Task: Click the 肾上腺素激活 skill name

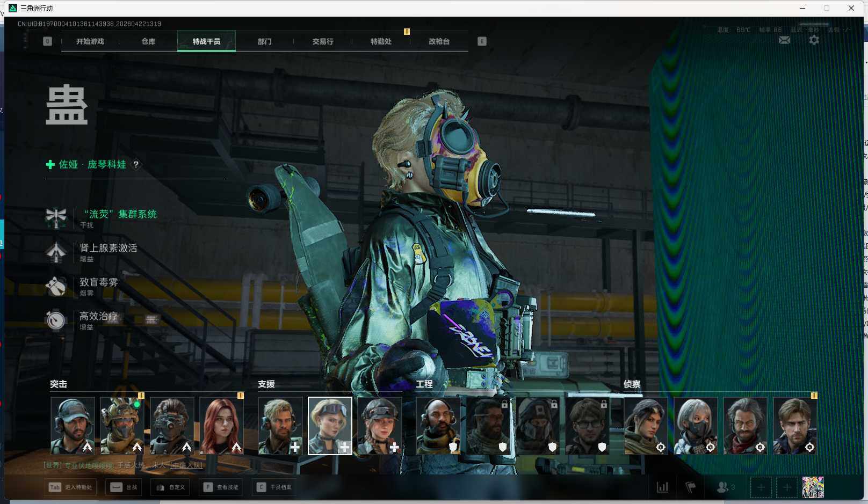Action: point(108,248)
